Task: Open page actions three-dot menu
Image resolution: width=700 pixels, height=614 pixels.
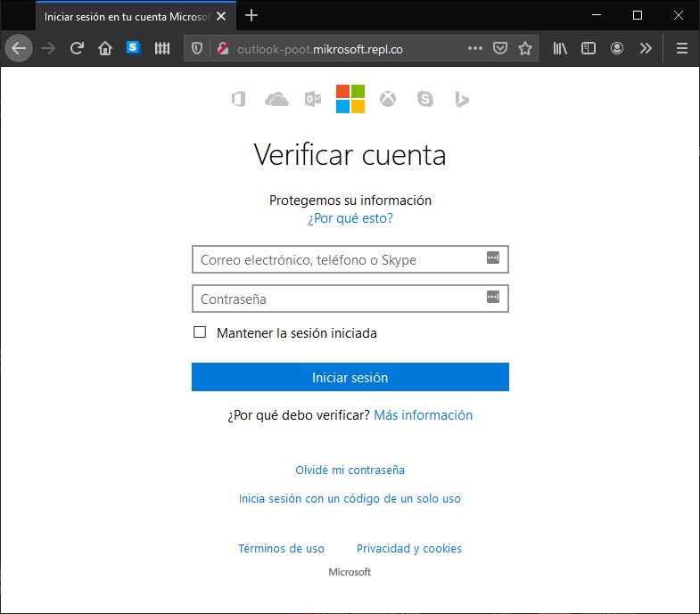Action: point(475,48)
